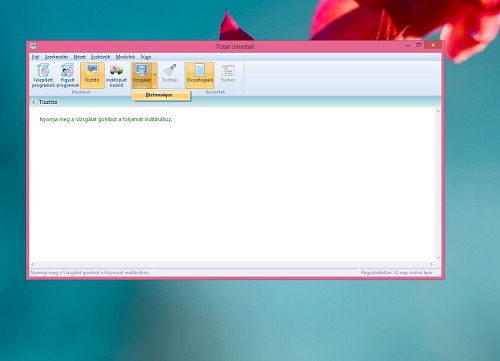The image size is (500, 361).
Task: Click the Tisztító panel header label
Action: point(48,102)
